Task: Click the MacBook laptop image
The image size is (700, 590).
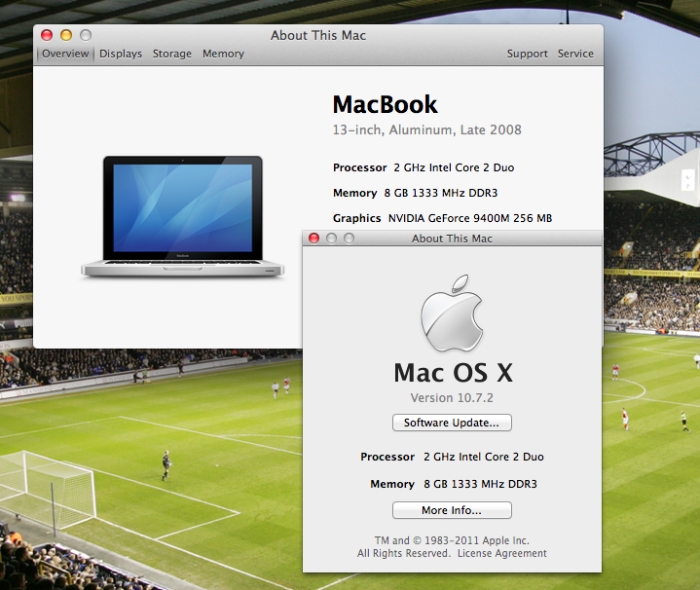Action: click(183, 217)
